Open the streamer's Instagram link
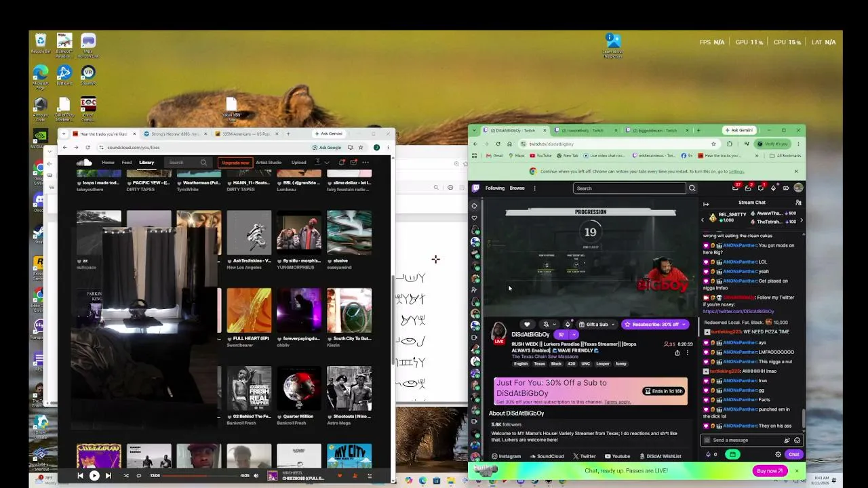This screenshot has width=868, height=488. (x=506, y=456)
